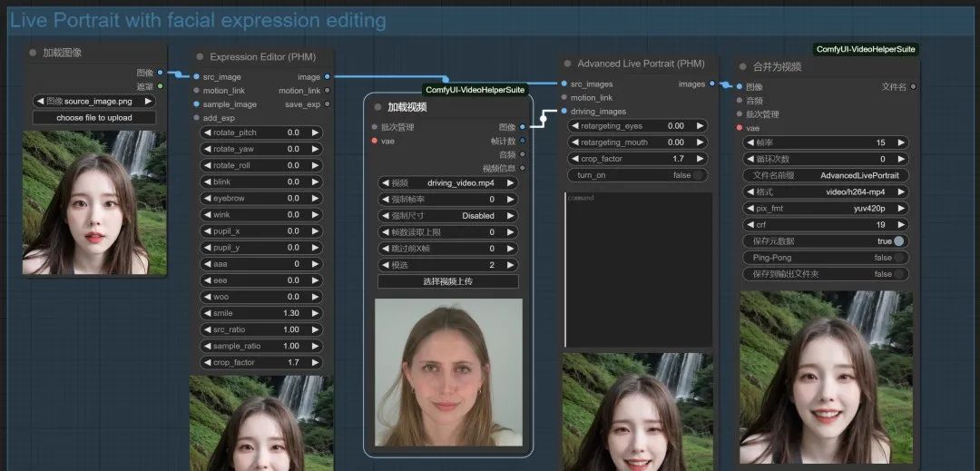Click the src_image input port on Expression Editor

pos(197,77)
